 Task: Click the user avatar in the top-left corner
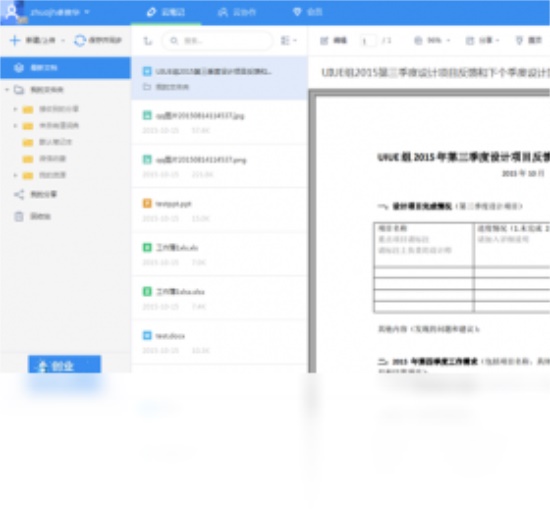click(13, 12)
